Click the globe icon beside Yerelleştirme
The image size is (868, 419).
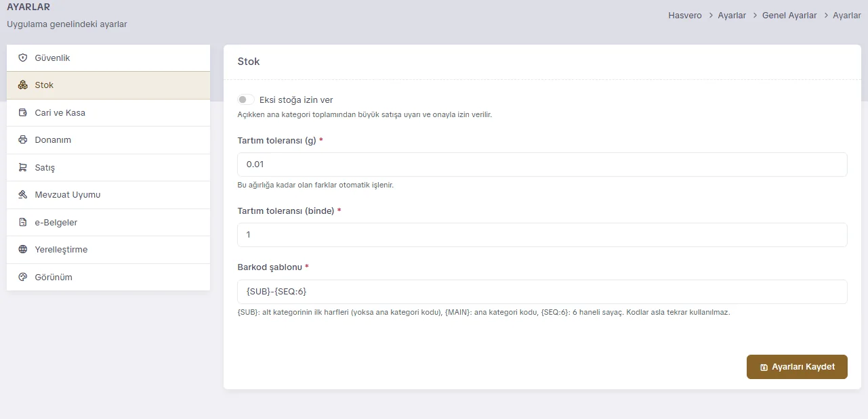[22, 250]
